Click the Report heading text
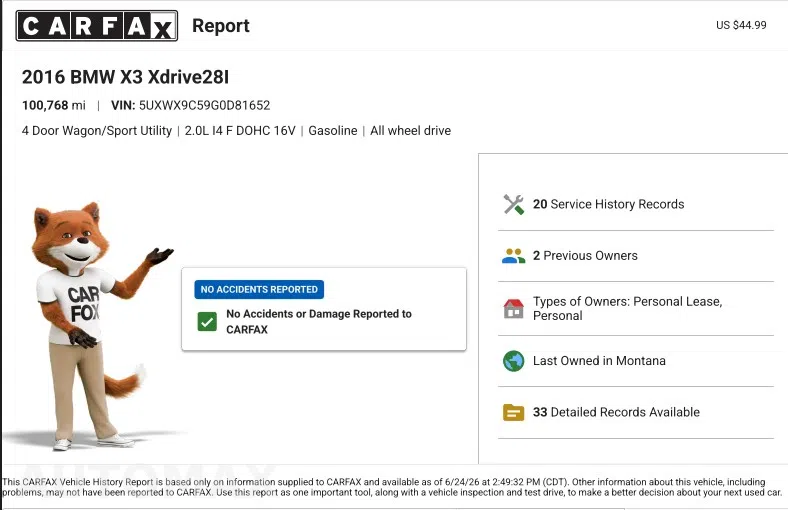788x510 pixels. (x=221, y=26)
